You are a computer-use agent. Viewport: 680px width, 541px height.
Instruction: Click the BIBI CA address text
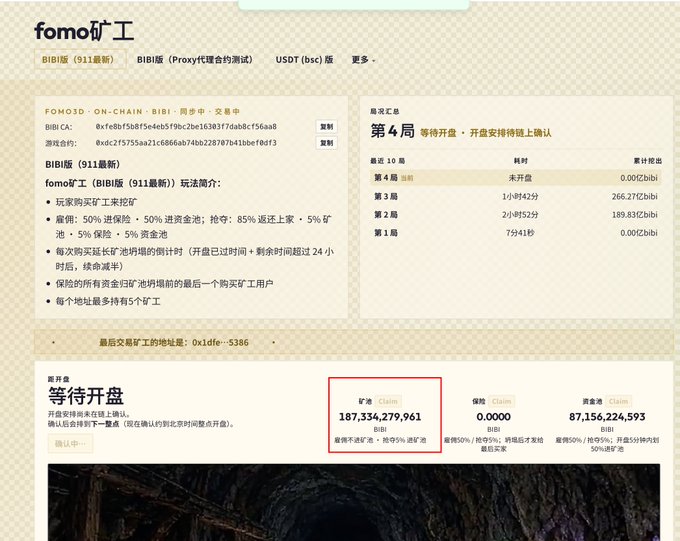(x=186, y=127)
